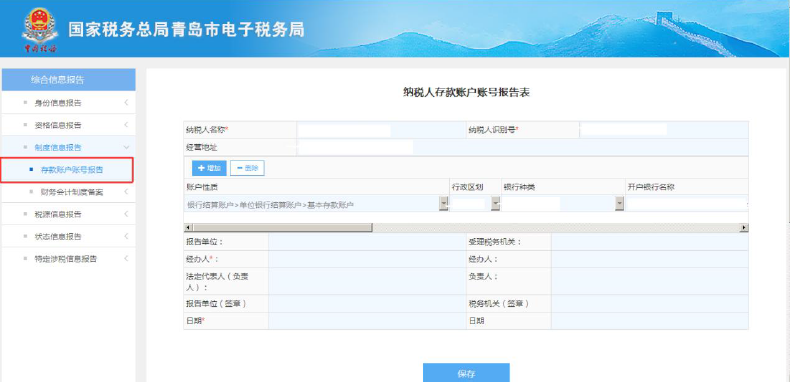
Task: Click the 银行种类 column header
Action: click(x=563, y=187)
